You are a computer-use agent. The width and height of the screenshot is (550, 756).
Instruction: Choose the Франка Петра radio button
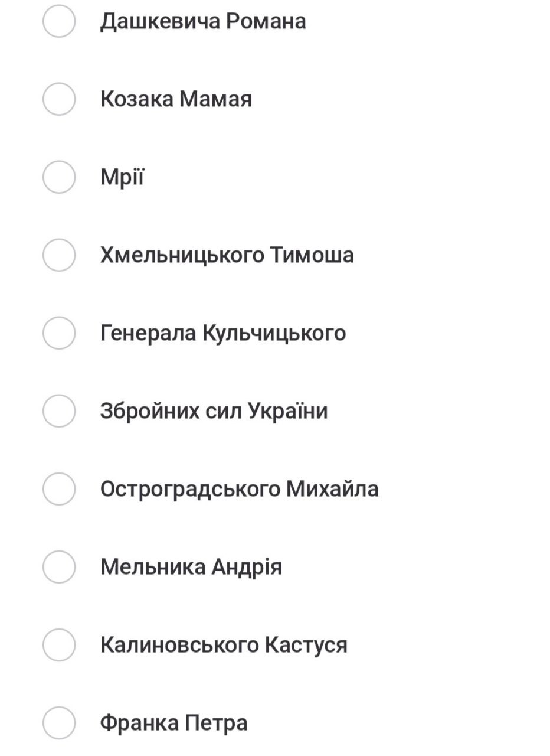(59, 723)
